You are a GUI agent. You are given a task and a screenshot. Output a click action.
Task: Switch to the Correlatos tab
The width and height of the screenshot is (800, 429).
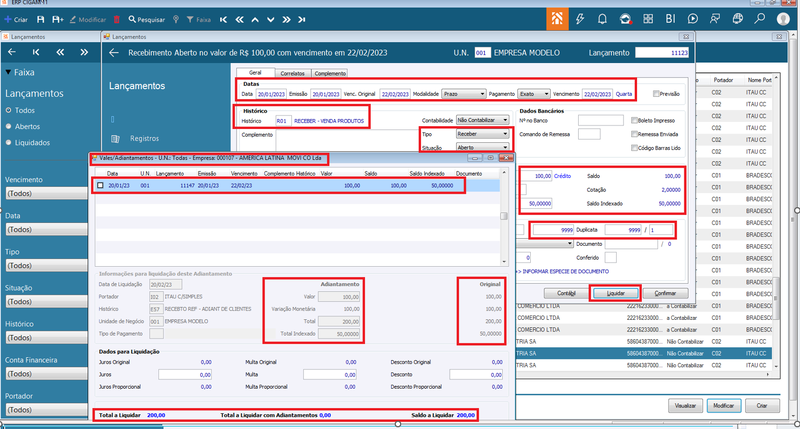[292, 73]
